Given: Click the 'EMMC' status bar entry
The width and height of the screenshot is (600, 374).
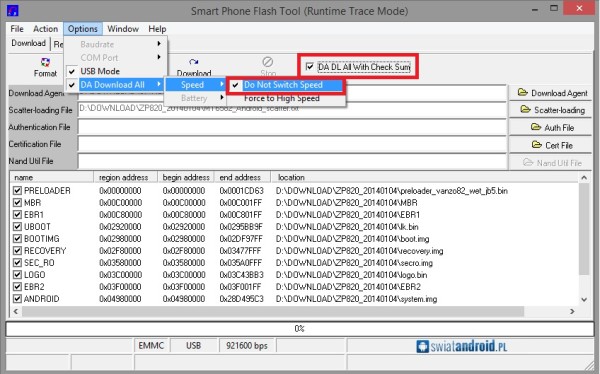Looking at the screenshot, I should tap(151, 346).
